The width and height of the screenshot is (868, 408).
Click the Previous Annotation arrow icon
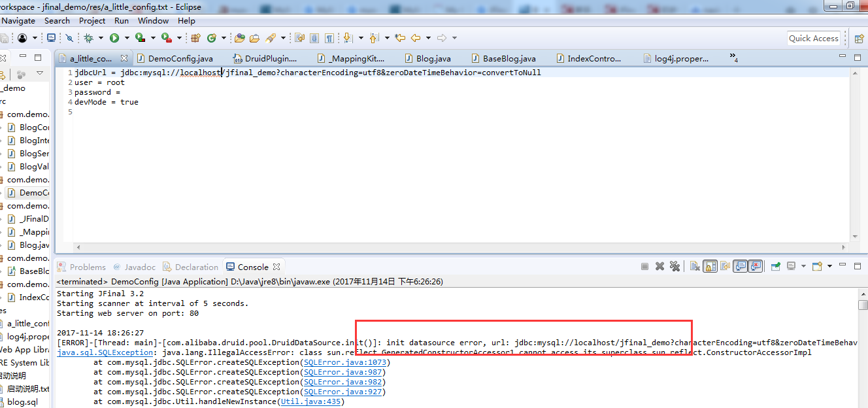(374, 38)
